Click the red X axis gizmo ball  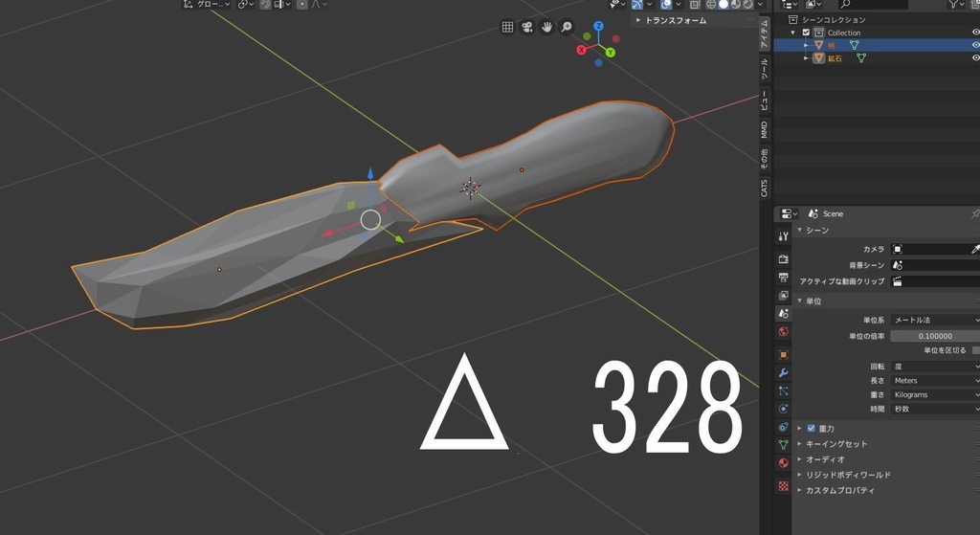tap(581, 50)
